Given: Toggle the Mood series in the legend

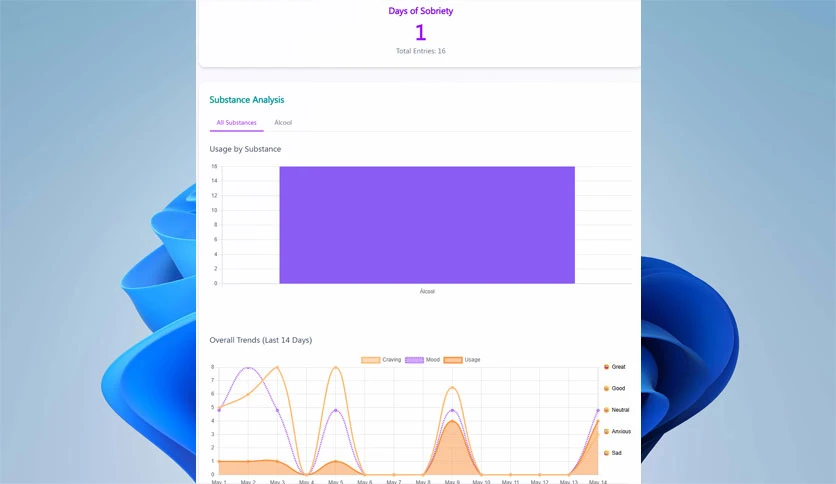Looking at the screenshot, I should [422, 360].
